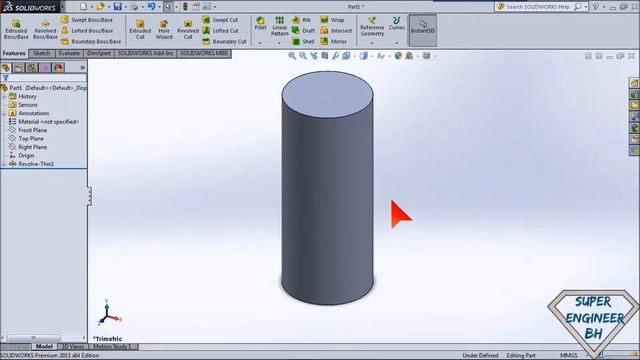Open the Undo dropdown arrow
Image resolution: width=640 pixels, height=360 pixels.
click(159, 7)
